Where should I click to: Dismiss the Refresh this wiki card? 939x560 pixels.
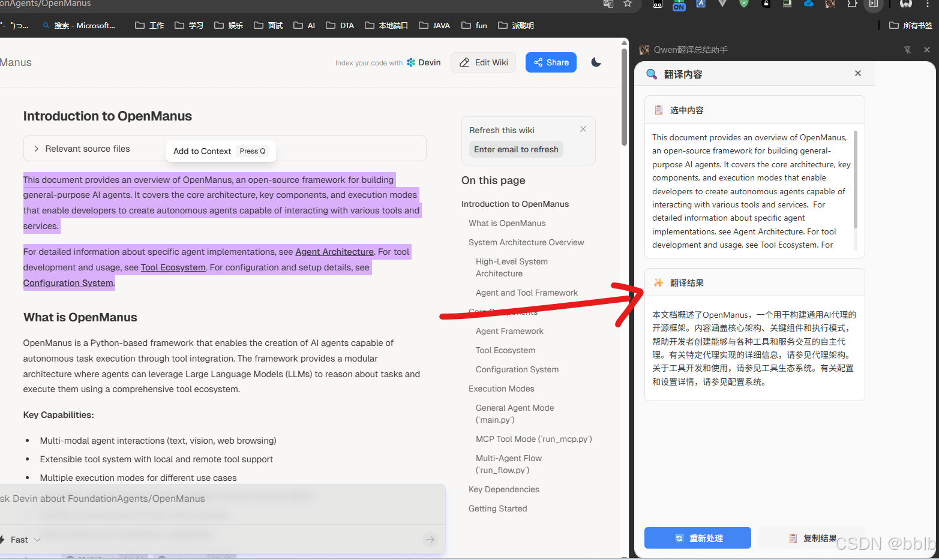(x=583, y=129)
